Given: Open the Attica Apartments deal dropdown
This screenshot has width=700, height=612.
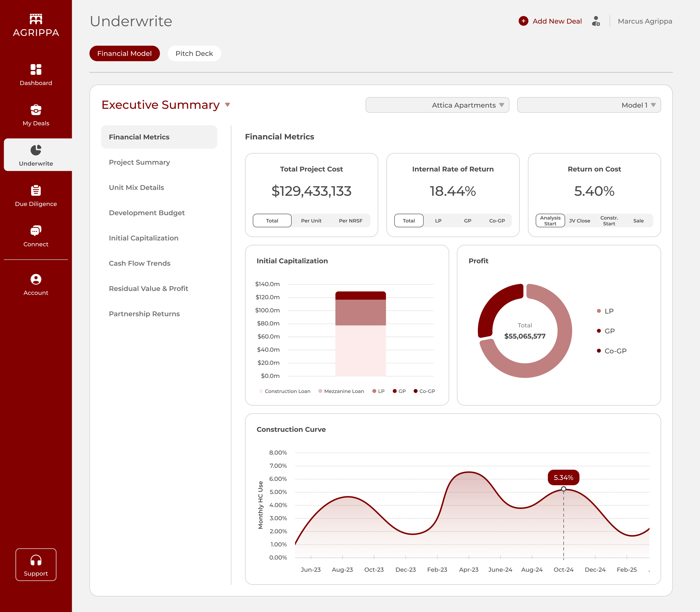Looking at the screenshot, I should 437,105.
